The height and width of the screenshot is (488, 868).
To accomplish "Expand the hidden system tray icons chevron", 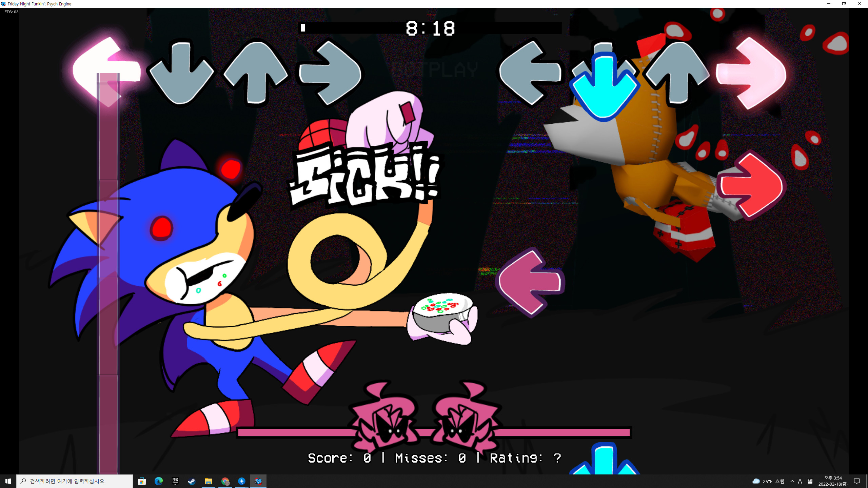I will pyautogui.click(x=792, y=481).
